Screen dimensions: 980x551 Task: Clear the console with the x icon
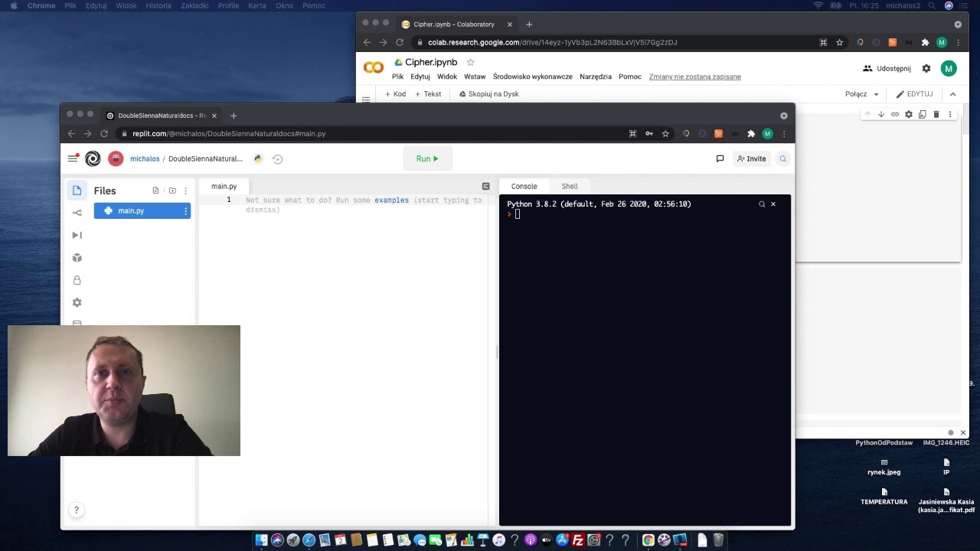(x=773, y=204)
